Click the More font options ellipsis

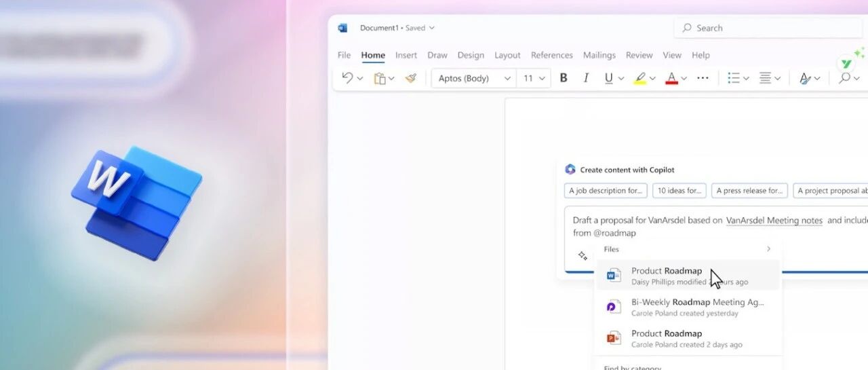pos(703,78)
